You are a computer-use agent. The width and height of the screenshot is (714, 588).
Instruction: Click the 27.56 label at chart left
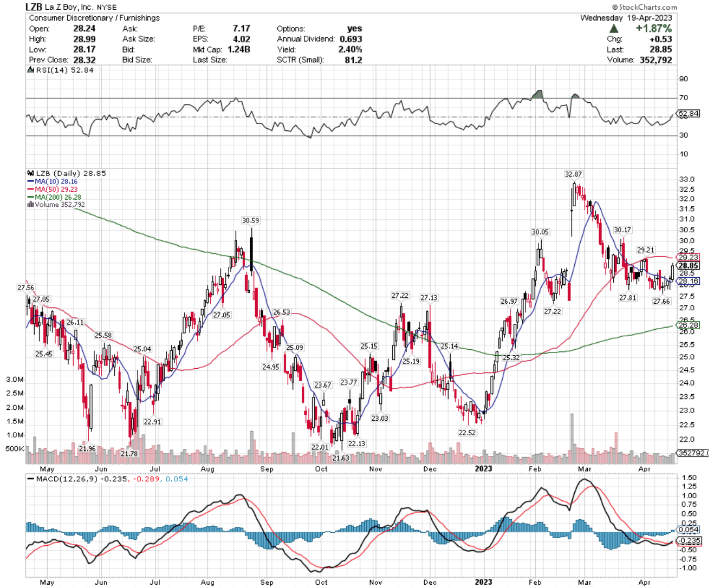pos(25,288)
